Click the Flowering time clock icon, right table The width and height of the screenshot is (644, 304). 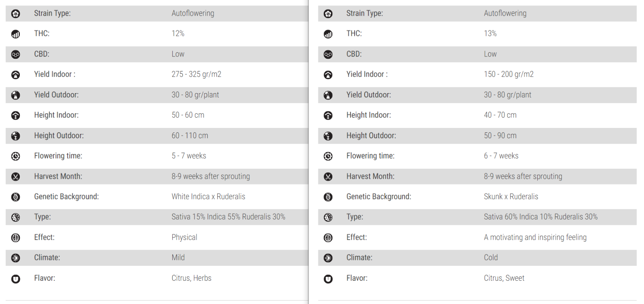click(x=328, y=156)
